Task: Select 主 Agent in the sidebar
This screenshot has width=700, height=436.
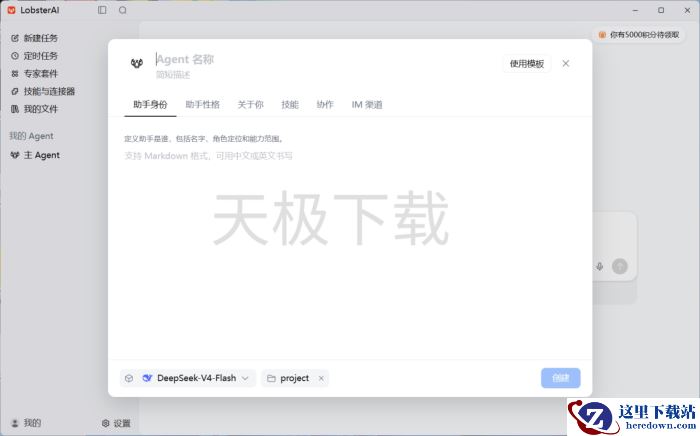Action: pyautogui.click(x=35, y=155)
